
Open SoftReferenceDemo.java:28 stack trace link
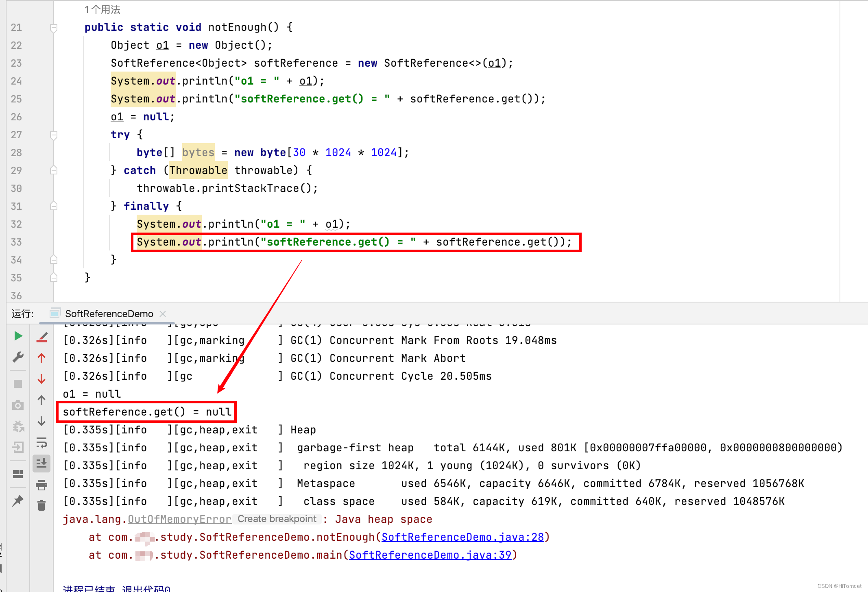tap(462, 537)
